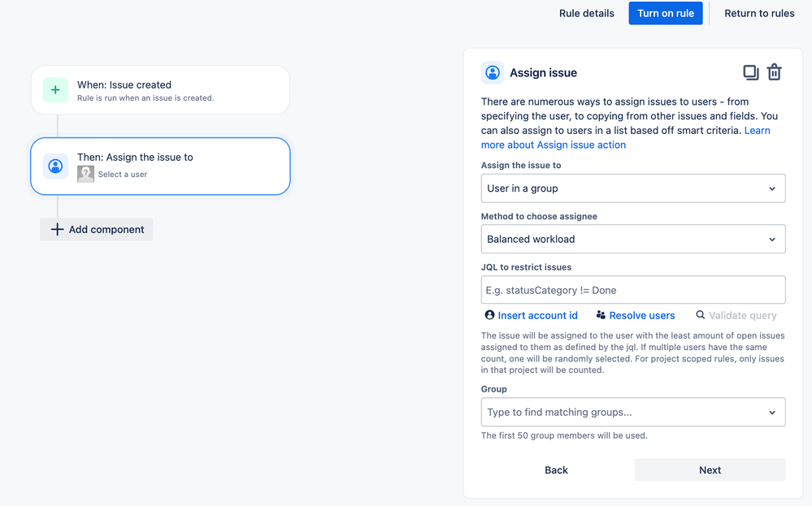
Task: Click the Turn on rule button
Action: 666,14
